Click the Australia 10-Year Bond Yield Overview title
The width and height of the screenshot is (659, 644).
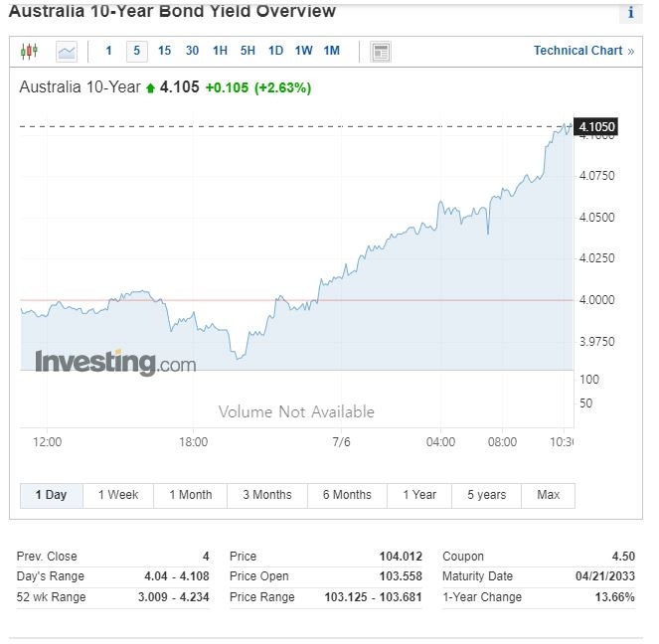click(172, 11)
